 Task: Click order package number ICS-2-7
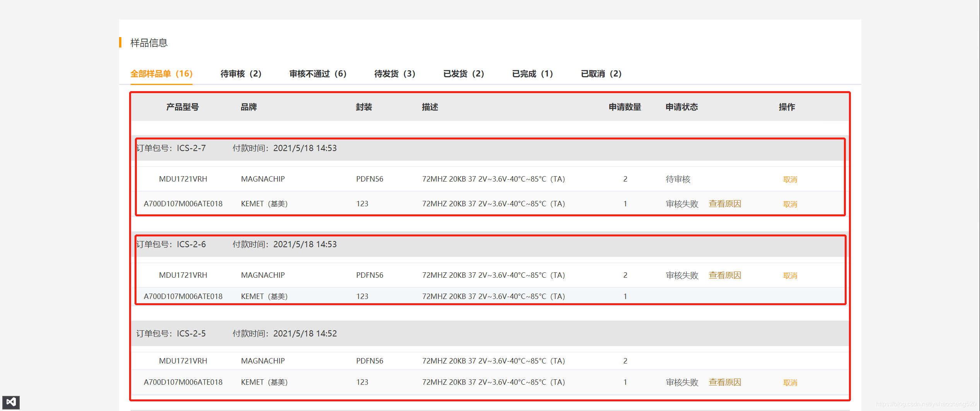[191, 148]
